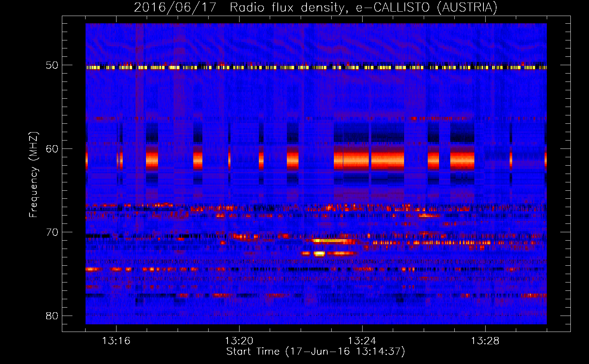This screenshot has width=589, height=364.
Task: Click the 80 frequency tick label
Action: [52, 316]
